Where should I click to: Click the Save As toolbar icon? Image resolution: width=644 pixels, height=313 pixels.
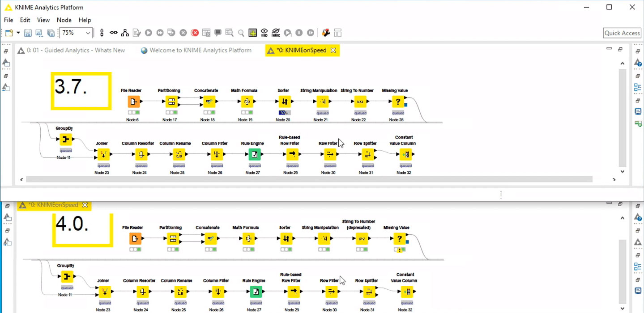click(x=39, y=33)
